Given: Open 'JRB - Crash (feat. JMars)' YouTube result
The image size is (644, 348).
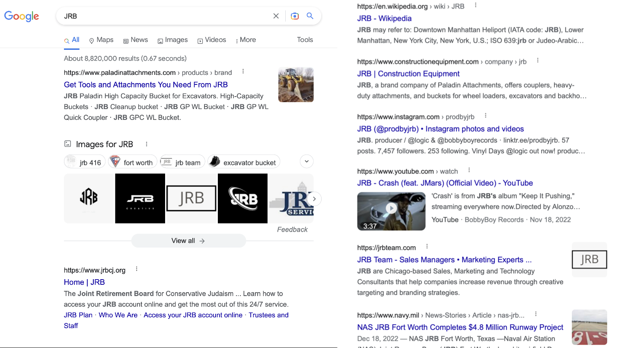Looking at the screenshot, I should tap(445, 183).
